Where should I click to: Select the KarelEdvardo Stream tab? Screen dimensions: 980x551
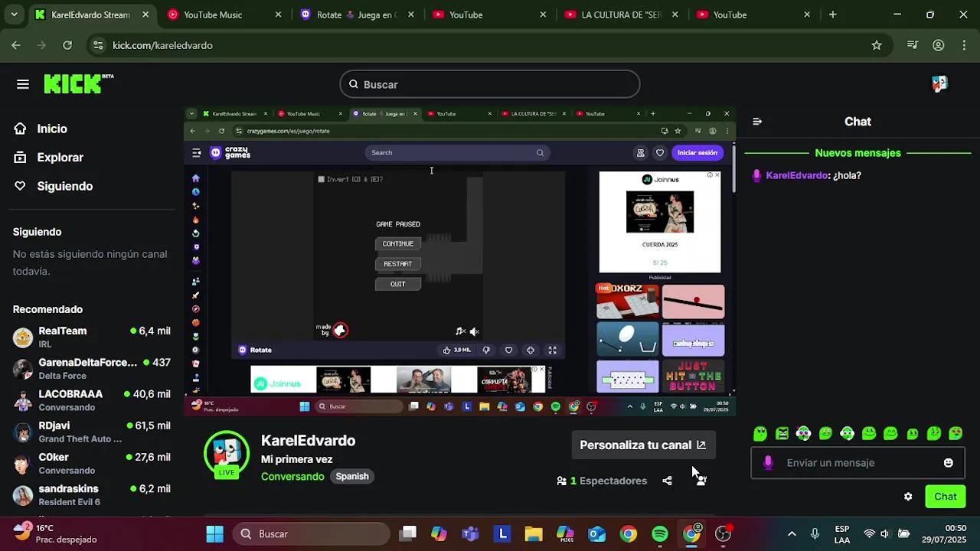coord(90,15)
